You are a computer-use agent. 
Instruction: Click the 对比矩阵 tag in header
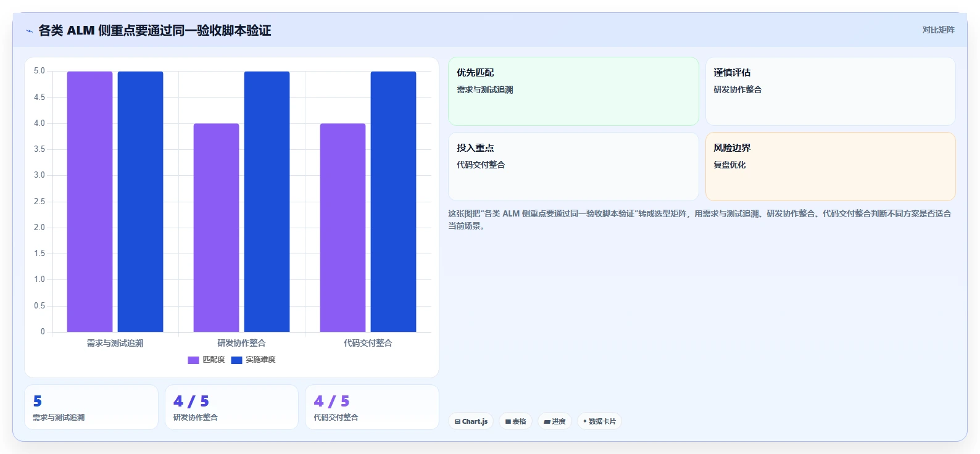(938, 30)
